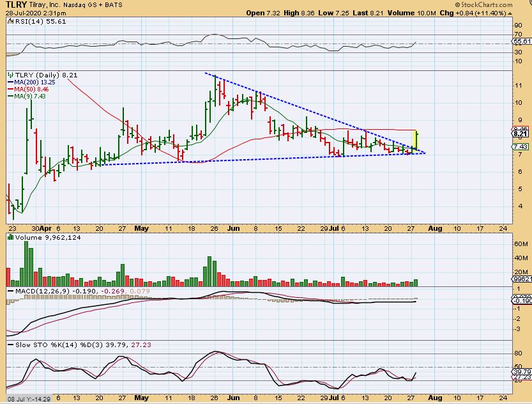Click the May label on the bottom date axis

coord(142,398)
